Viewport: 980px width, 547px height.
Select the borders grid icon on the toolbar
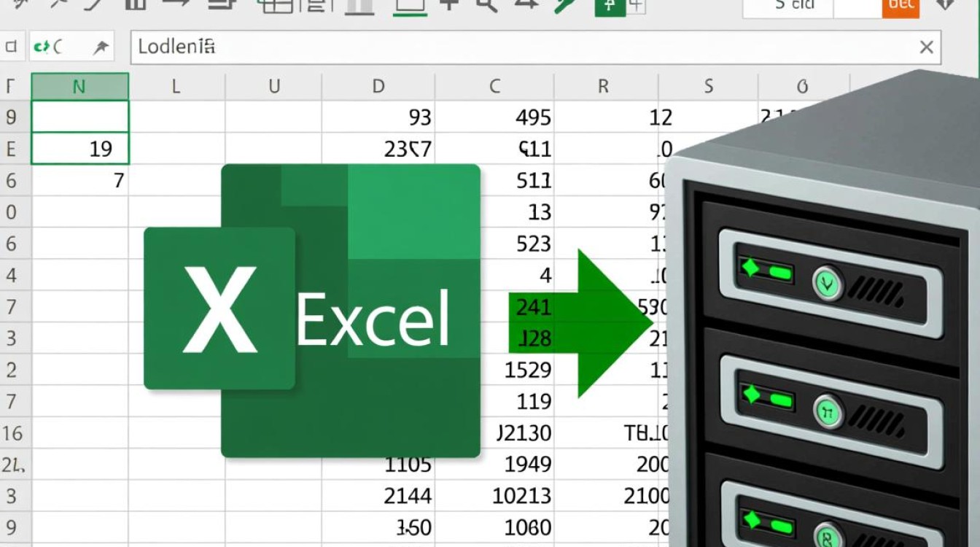[x=277, y=9]
